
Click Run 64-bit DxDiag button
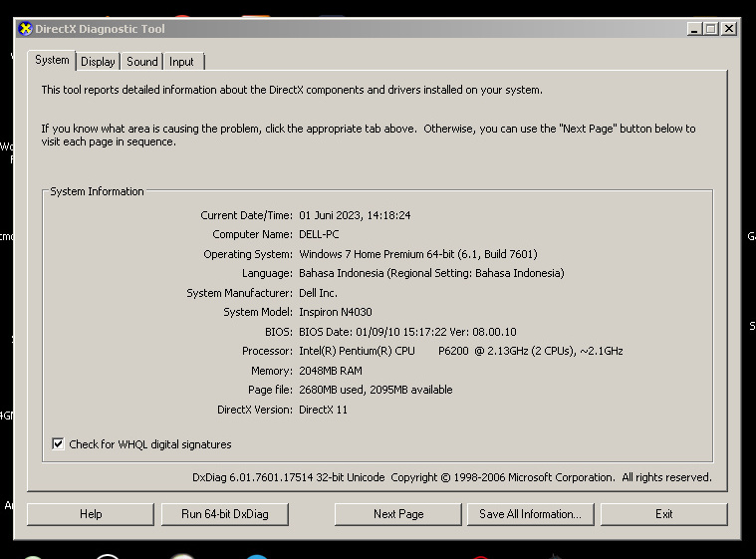click(x=225, y=514)
